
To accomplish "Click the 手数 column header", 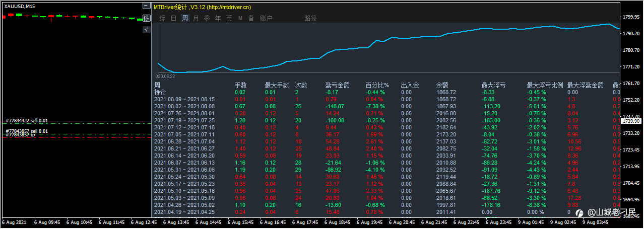I will click(x=241, y=86).
